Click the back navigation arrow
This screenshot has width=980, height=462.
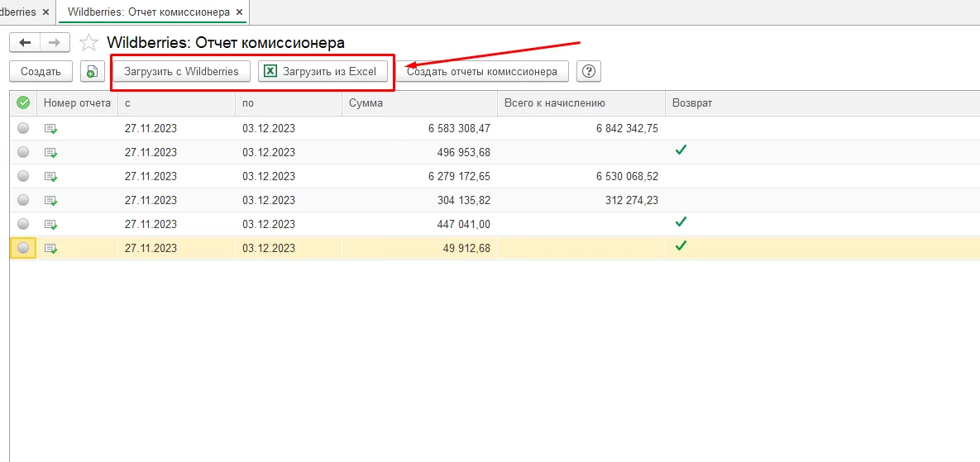tap(25, 43)
